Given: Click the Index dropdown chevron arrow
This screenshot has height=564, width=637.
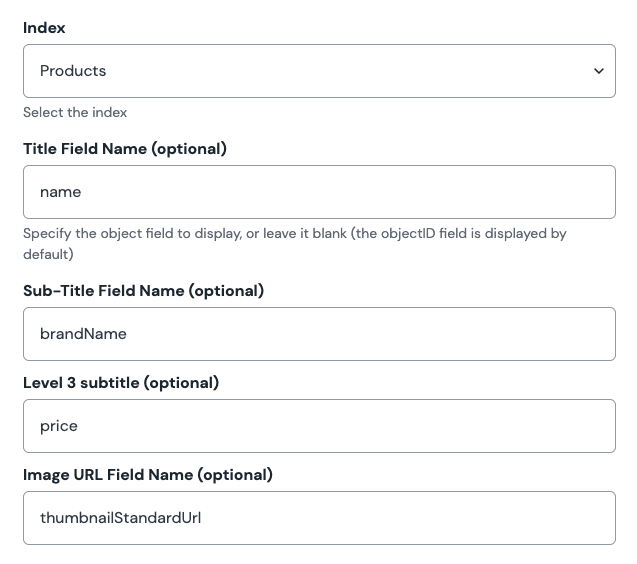Looking at the screenshot, I should coord(598,71).
